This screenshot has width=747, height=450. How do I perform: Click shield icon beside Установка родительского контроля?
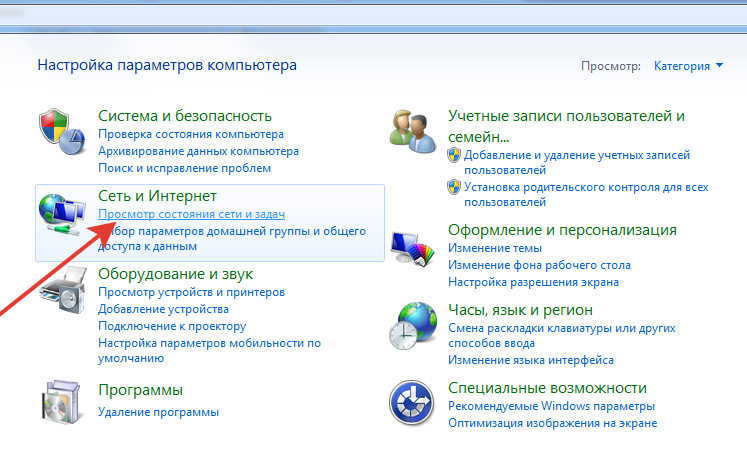pyautogui.click(x=454, y=187)
